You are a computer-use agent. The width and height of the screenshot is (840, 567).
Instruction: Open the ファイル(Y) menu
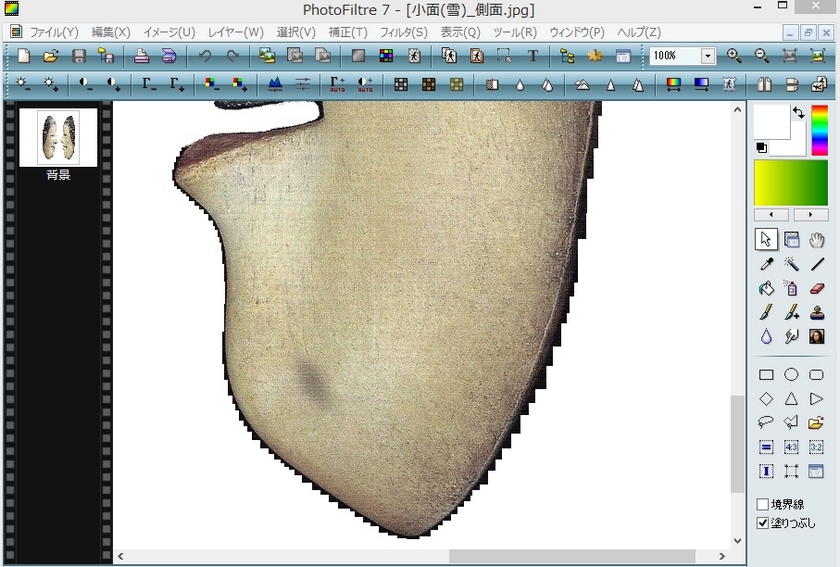pyautogui.click(x=54, y=32)
